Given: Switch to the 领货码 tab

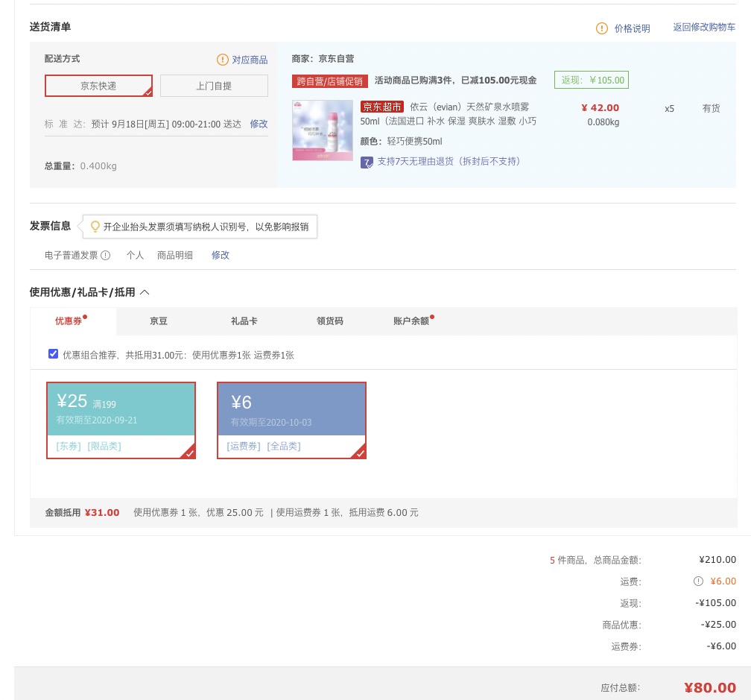Looking at the screenshot, I should click(x=330, y=321).
